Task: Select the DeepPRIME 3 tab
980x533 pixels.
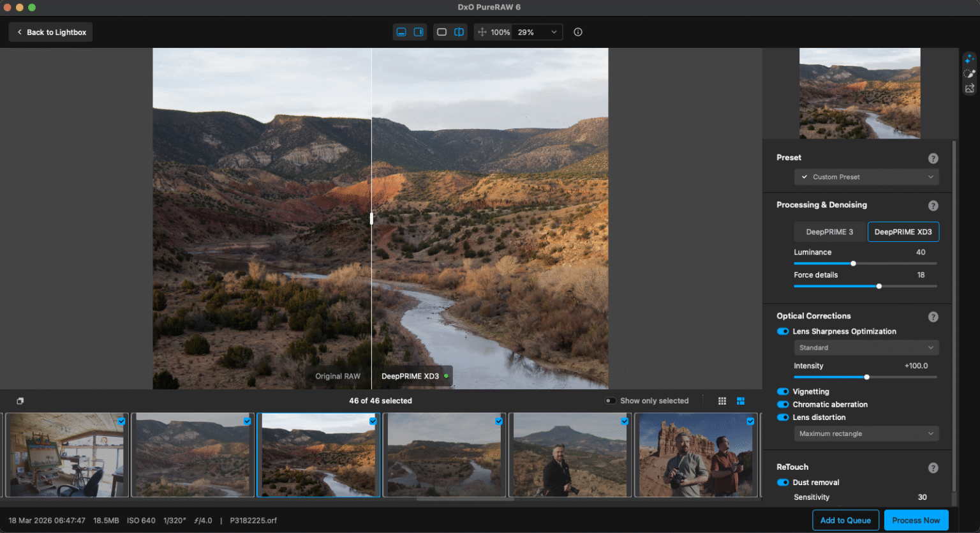Action: pyautogui.click(x=829, y=232)
